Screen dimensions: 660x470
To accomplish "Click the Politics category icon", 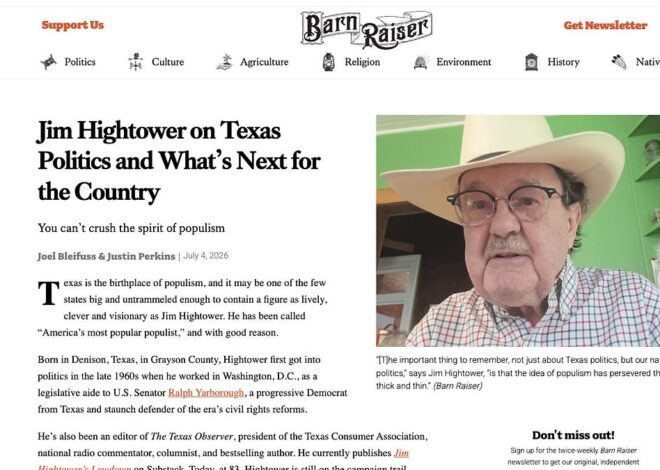I will pos(48,62).
